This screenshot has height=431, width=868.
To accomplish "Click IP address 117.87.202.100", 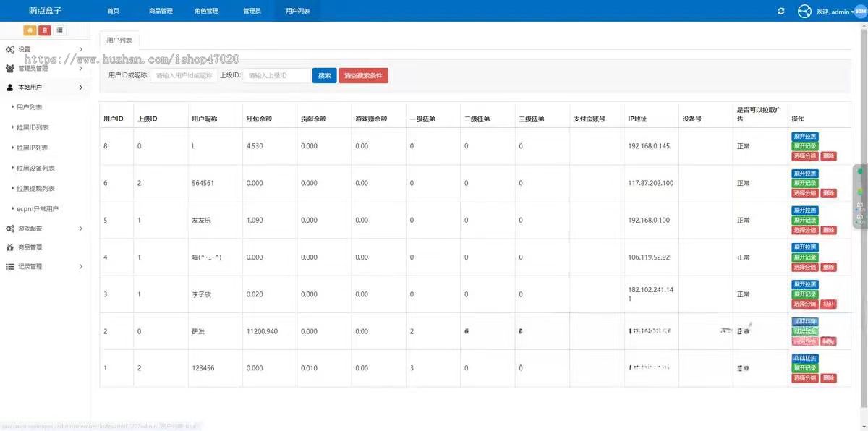I will point(651,183).
